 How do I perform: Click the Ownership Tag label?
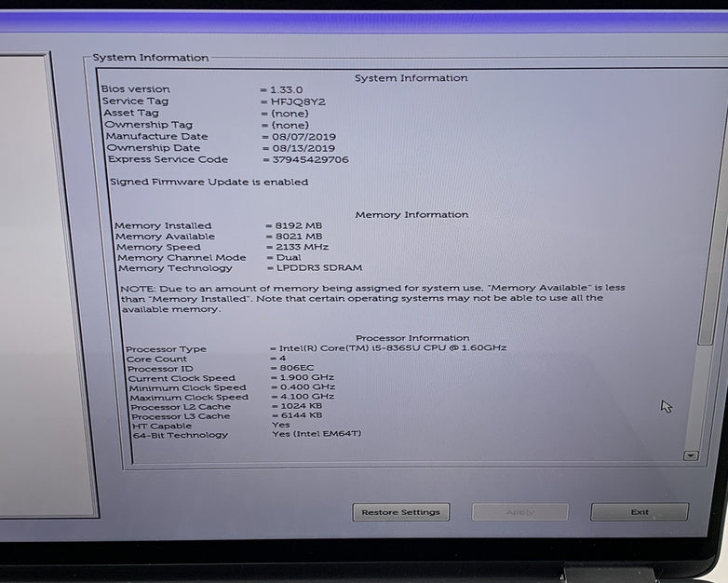(x=148, y=125)
